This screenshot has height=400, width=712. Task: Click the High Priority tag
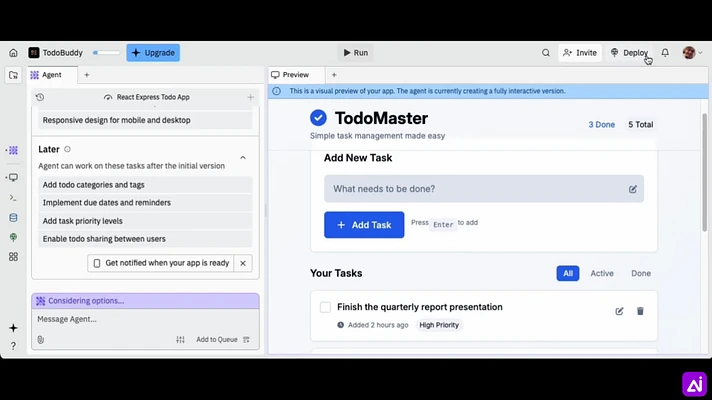[439, 325]
